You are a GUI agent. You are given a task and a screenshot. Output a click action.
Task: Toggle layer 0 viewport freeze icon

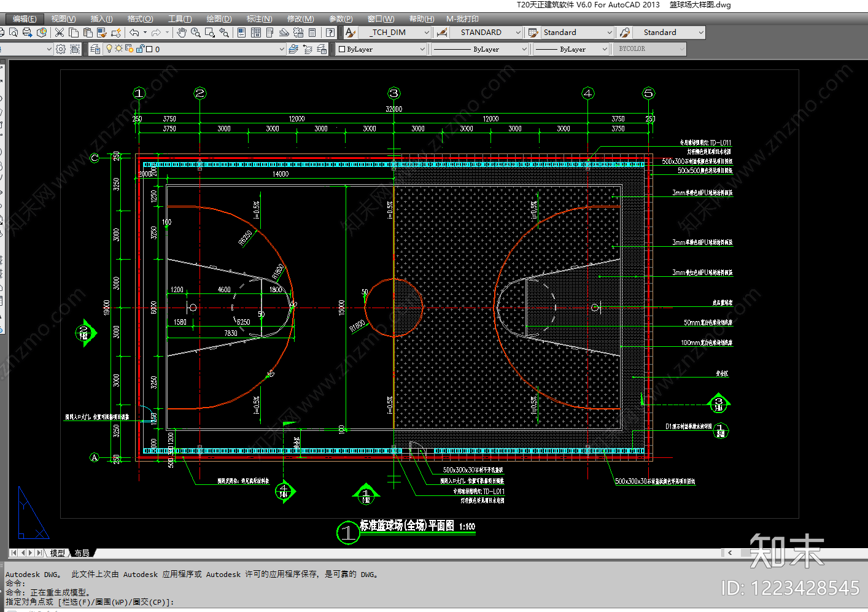129,48
